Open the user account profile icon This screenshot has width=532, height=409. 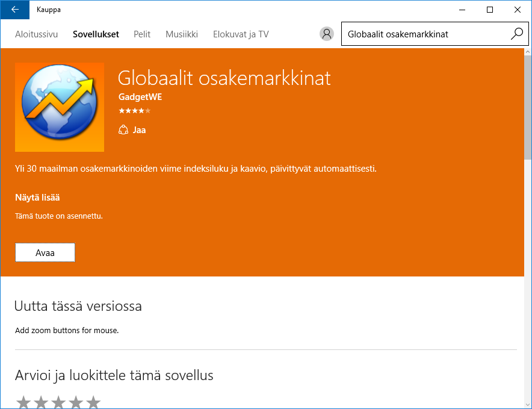point(327,34)
